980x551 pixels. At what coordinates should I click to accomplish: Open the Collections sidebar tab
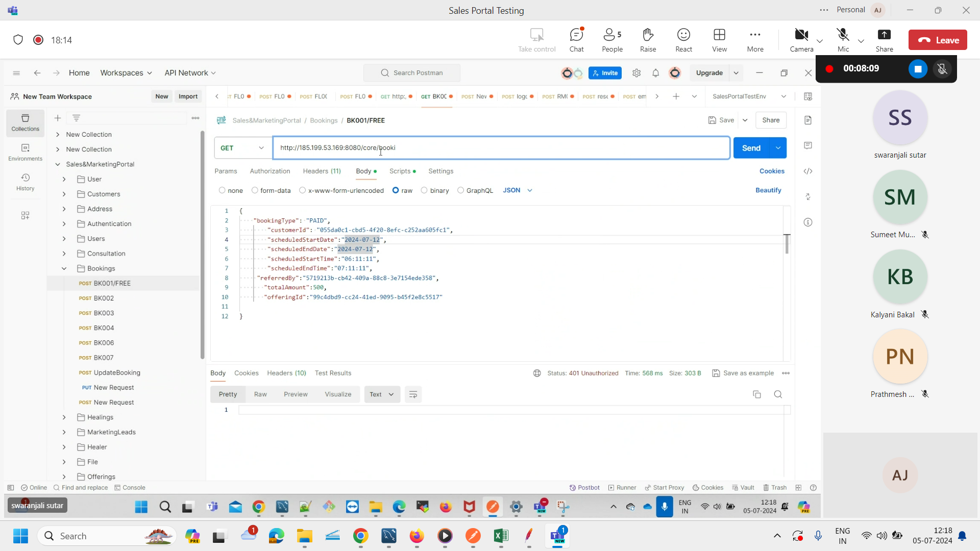pos(25,123)
